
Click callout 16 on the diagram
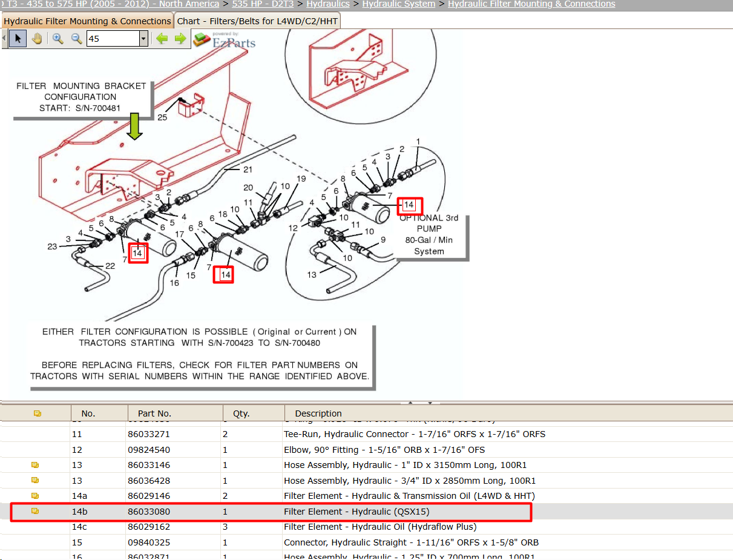click(x=174, y=283)
